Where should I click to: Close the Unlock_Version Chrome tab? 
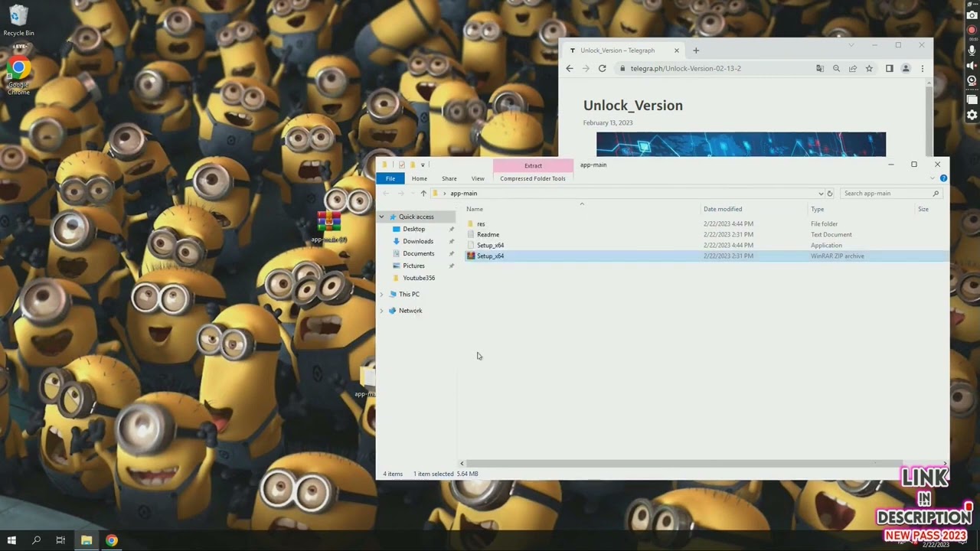(676, 51)
